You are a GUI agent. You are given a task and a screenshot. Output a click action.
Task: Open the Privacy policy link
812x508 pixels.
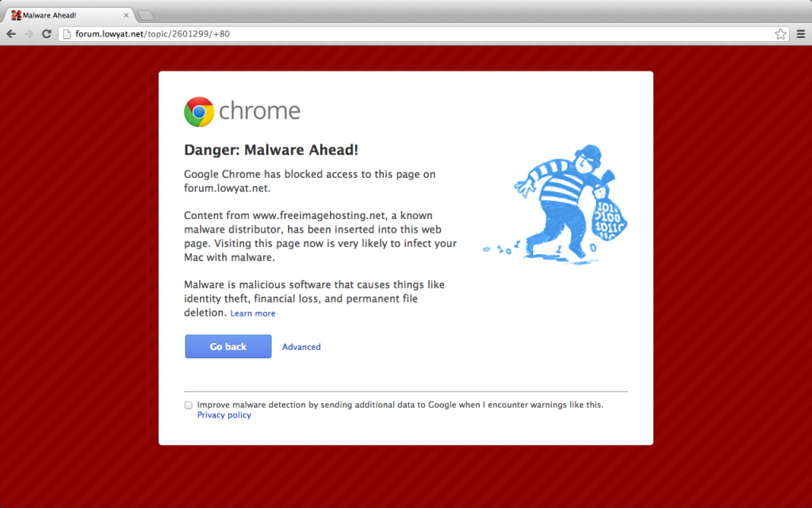click(224, 415)
